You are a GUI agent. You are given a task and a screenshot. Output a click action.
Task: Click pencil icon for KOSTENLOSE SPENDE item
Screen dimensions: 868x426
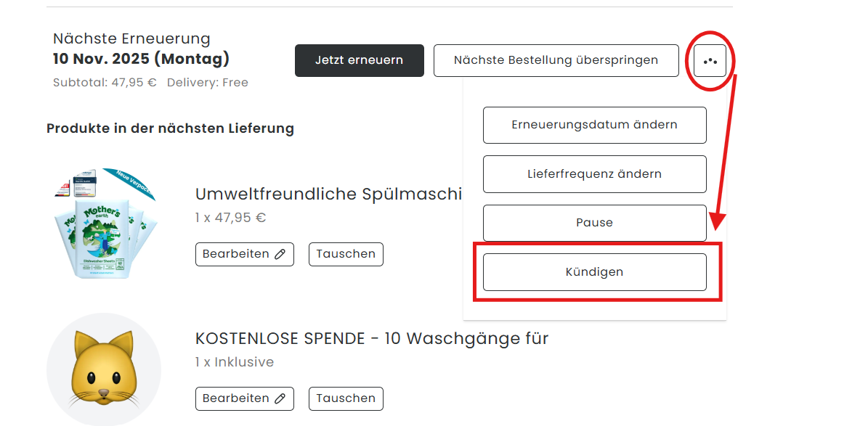[x=280, y=398]
